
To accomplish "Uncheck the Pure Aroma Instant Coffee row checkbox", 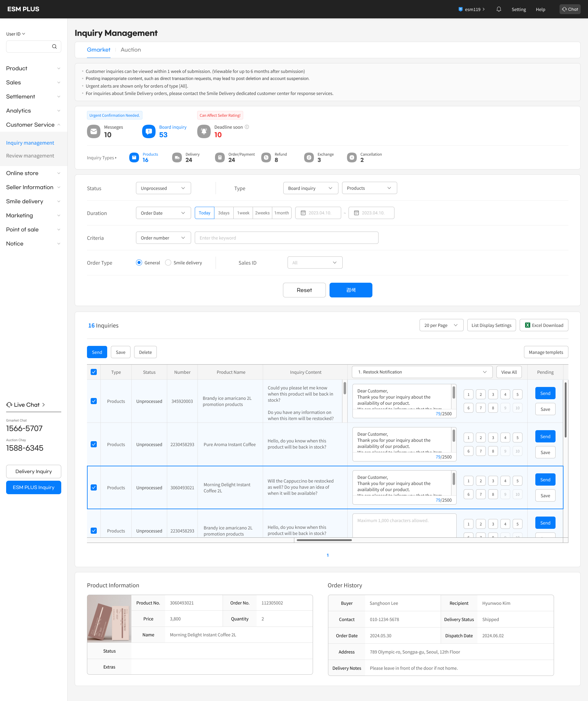I will click(x=94, y=444).
